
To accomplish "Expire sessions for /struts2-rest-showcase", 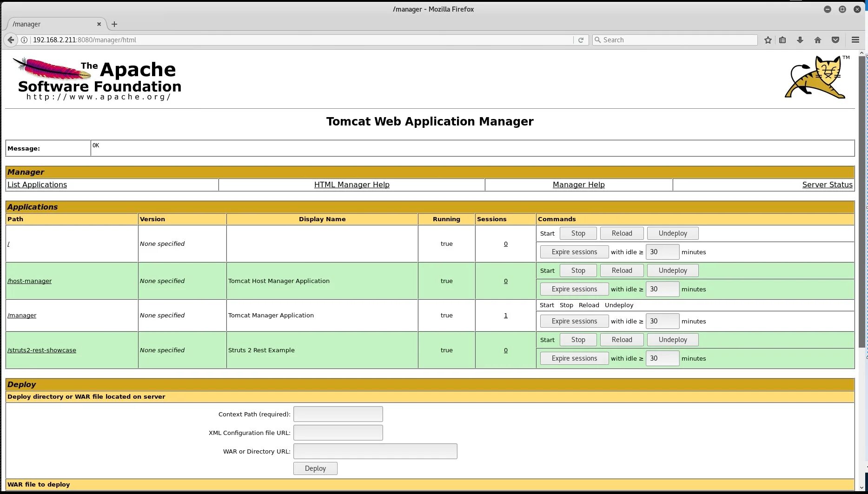I will (575, 358).
